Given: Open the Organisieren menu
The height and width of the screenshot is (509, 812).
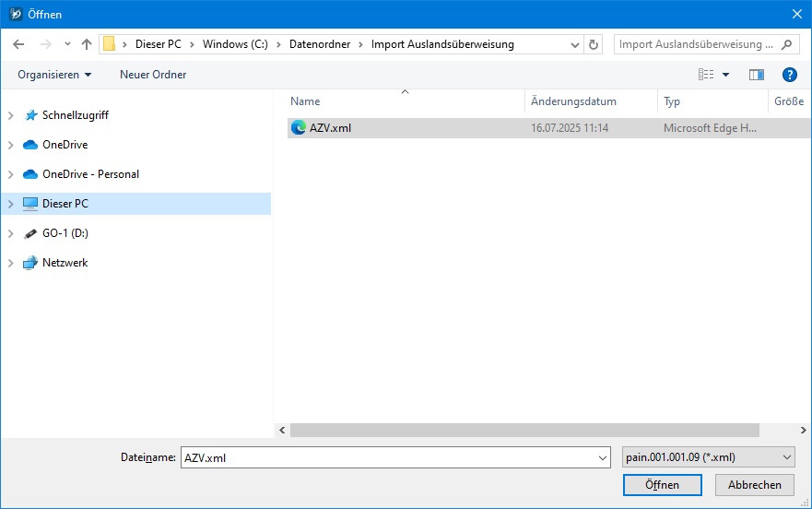Looking at the screenshot, I should pos(54,75).
